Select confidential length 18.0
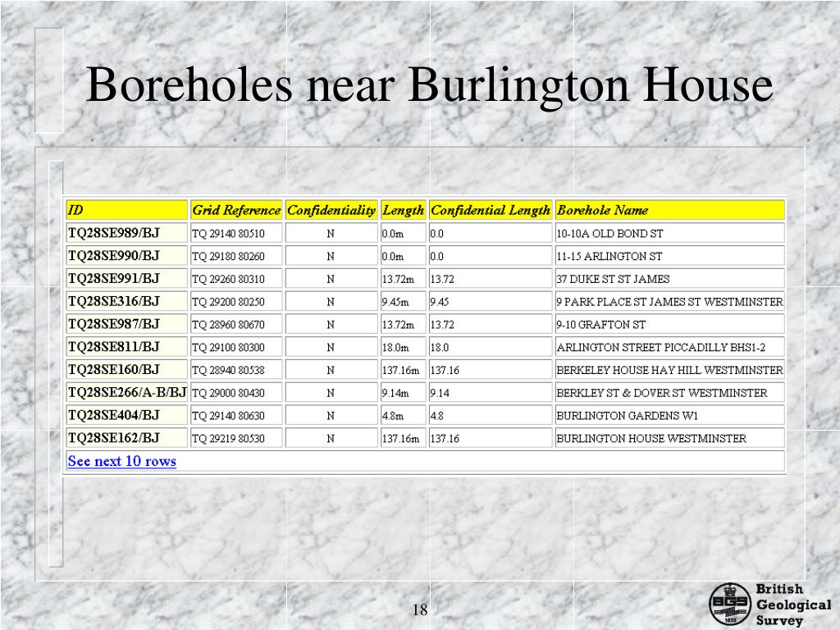This screenshot has width=840, height=630. (x=440, y=348)
